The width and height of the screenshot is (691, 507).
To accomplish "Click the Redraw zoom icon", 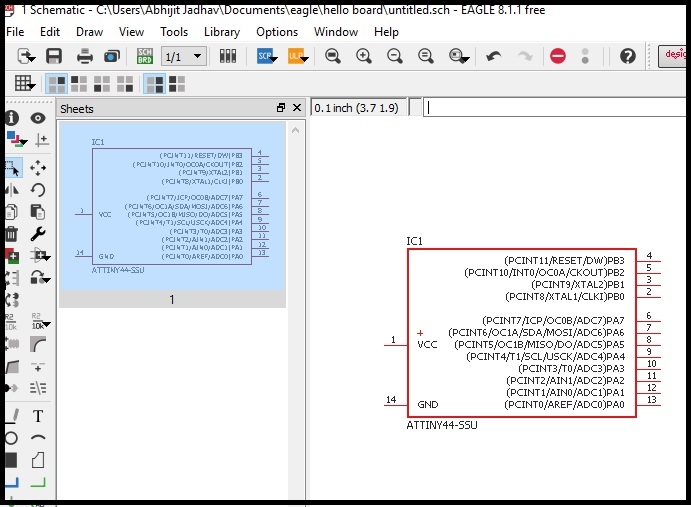I will coord(426,56).
